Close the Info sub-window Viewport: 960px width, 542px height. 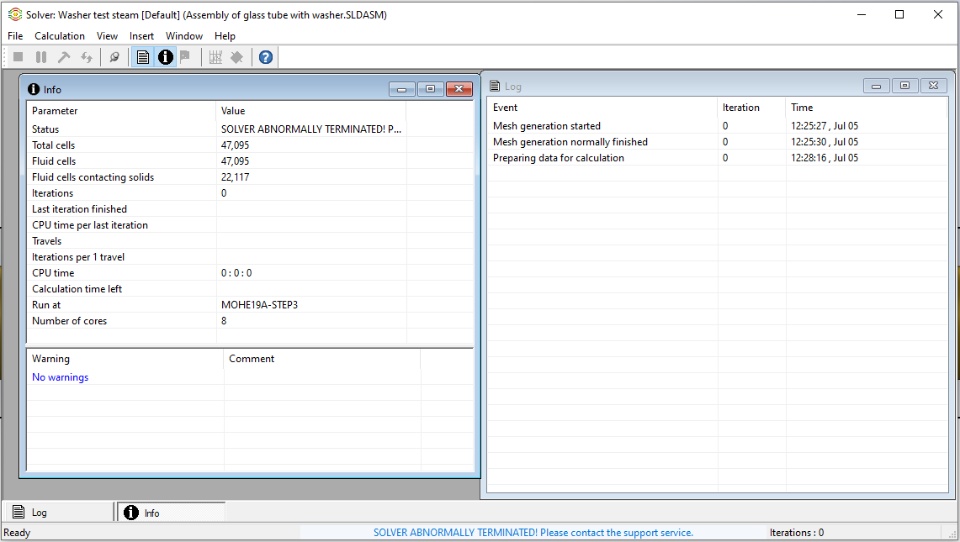click(459, 89)
